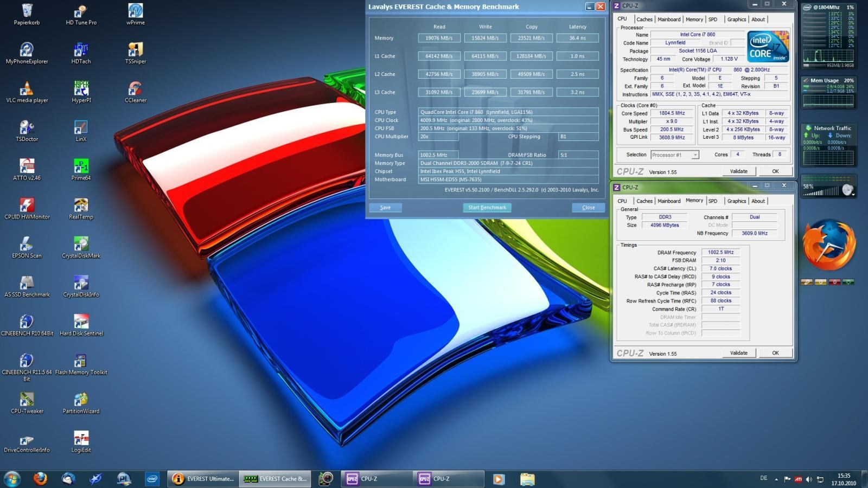868x488 pixels.
Task: Open TSSniper shortcut
Action: (135, 54)
